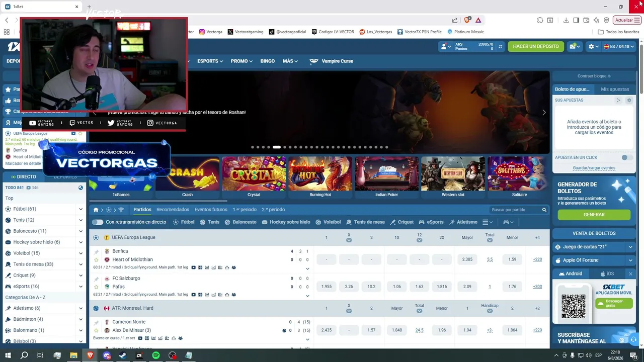The image size is (644, 362).
Task: Open the Brave Shields icon in the address bar
Action: coord(467,20)
